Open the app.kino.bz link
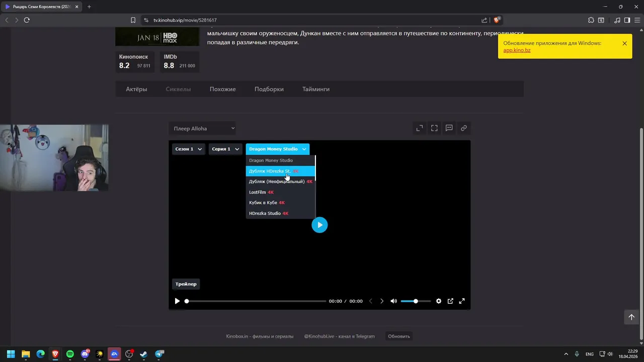This screenshot has height=362, width=644. click(517, 50)
